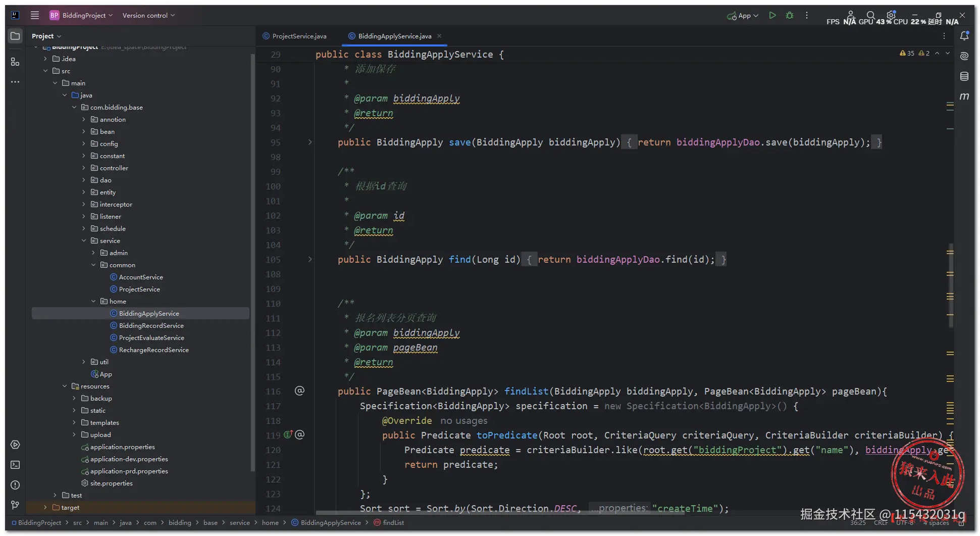Open the Structure tool window
The height and width of the screenshot is (536, 980).
point(15,62)
